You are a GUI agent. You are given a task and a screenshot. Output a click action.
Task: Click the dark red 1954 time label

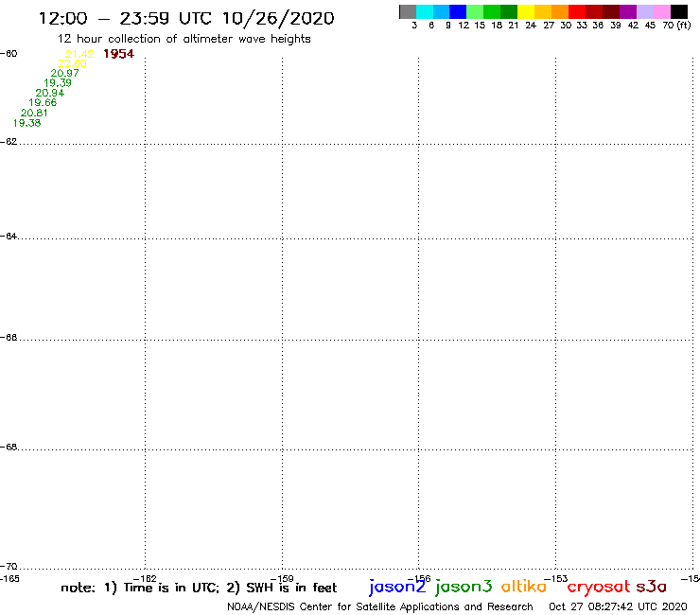point(119,54)
